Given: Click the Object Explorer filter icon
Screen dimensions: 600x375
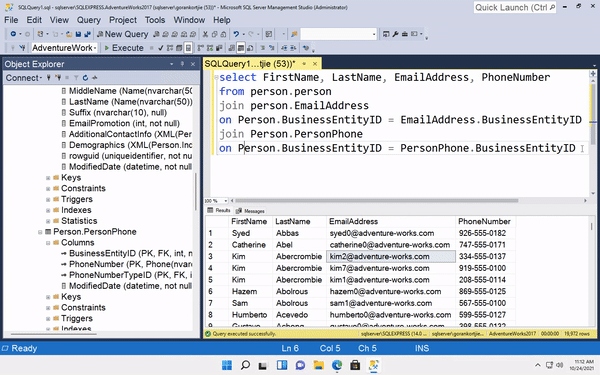Looking at the screenshot, I should point(76,78).
